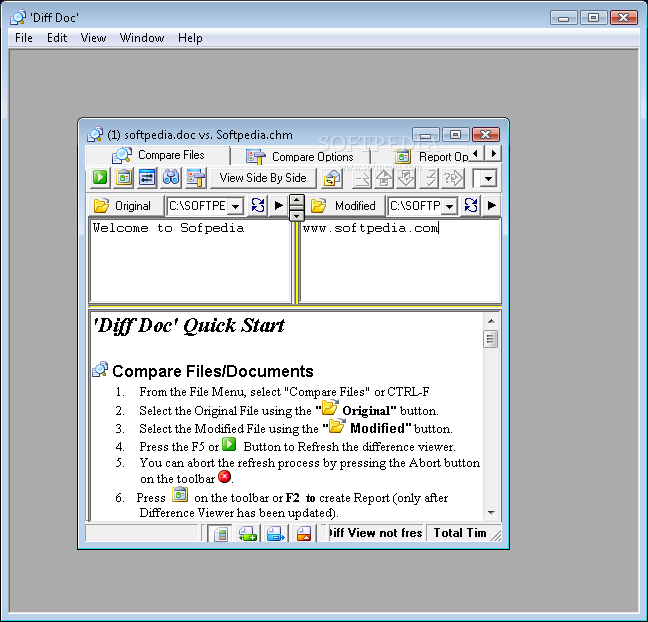Click the Diff Doc icon in main title bar
Image resolution: width=648 pixels, height=622 pixels.
[18, 18]
